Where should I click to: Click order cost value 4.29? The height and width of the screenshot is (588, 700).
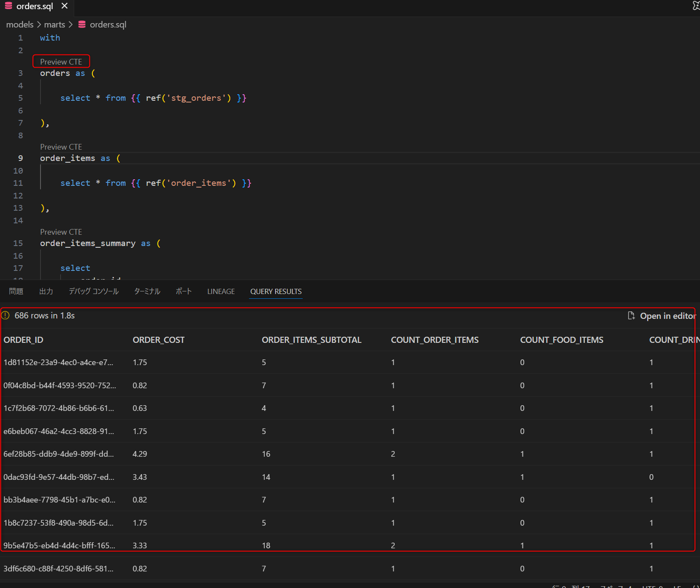(140, 454)
